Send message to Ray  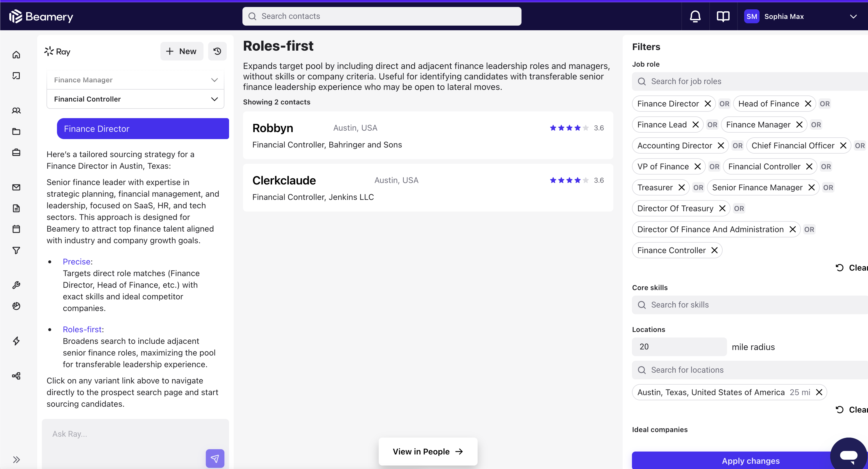tap(215, 458)
